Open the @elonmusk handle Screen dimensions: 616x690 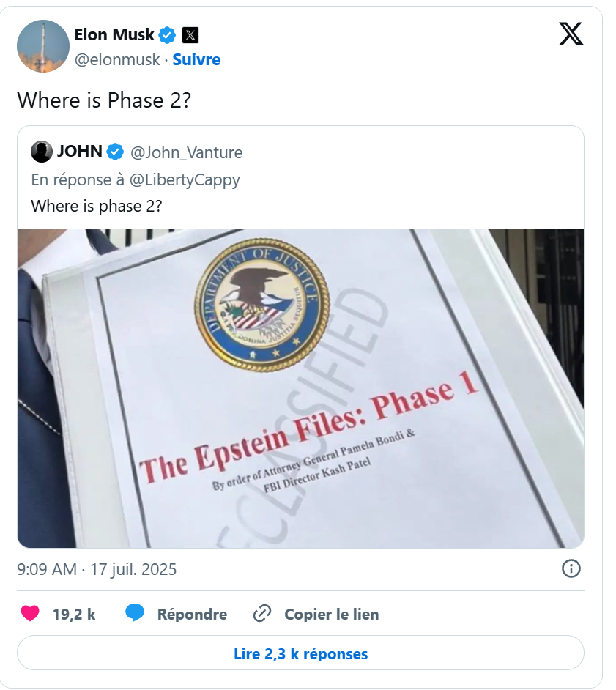pyautogui.click(x=117, y=59)
